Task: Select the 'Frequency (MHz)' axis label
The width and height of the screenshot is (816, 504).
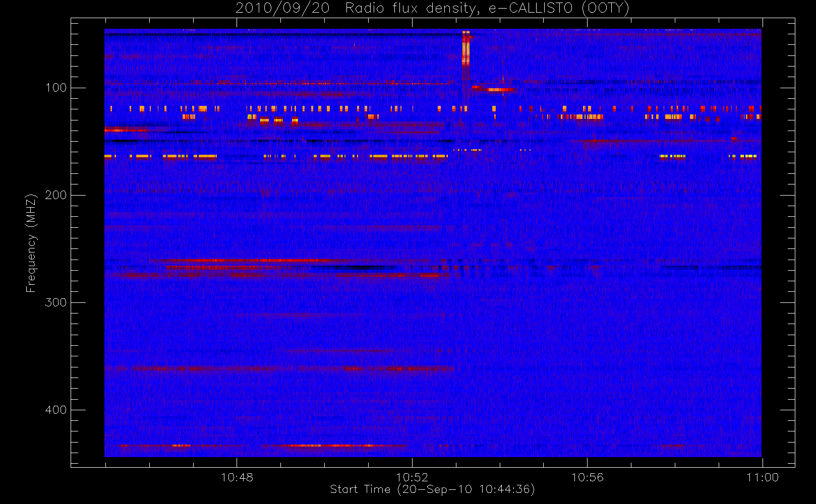Action: [x=31, y=243]
